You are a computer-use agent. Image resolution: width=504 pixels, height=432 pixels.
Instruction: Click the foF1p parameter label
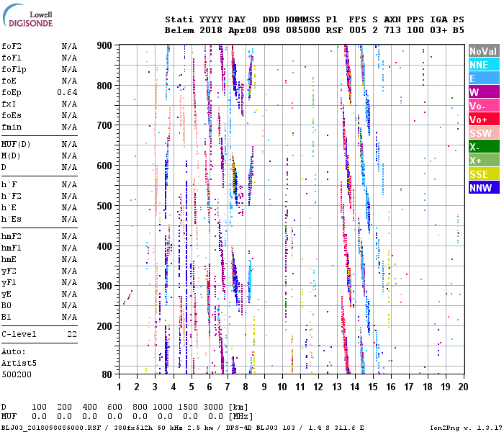tap(14, 69)
